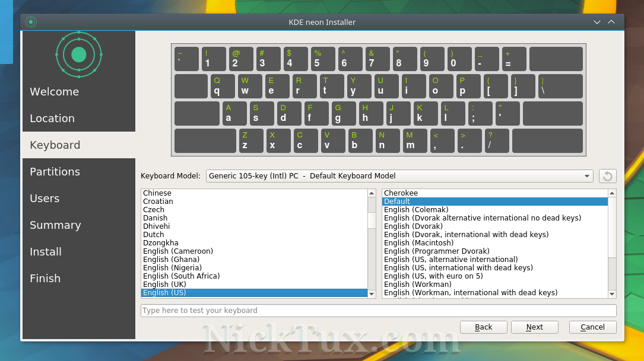Open the Keyboard Model dropdown
This screenshot has width=644, height=361.
coord(399,176)
